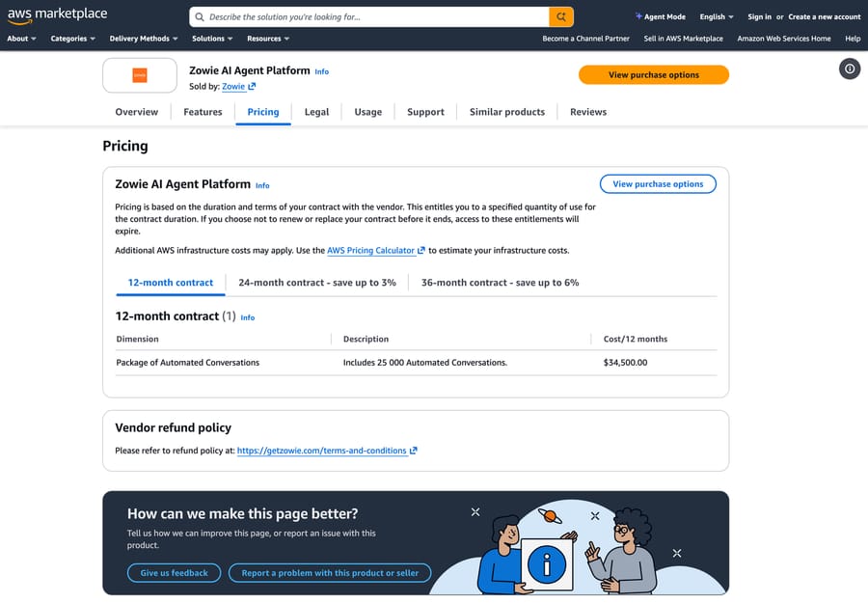This screenshot has width=868, height=603.
Task: Open the info circle icon at right edge
Action: pyautogui.click(x=849, y=69)
